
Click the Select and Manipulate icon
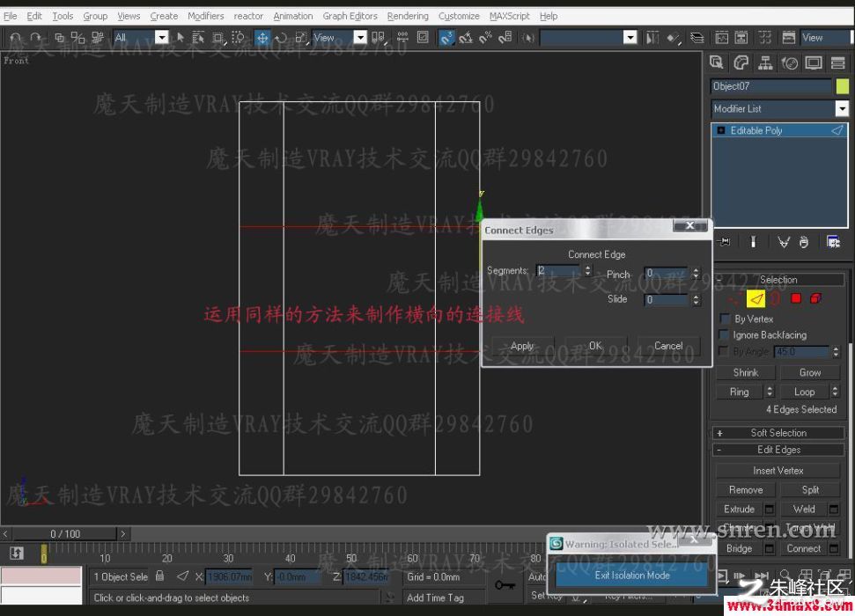[x=402, y=38]
